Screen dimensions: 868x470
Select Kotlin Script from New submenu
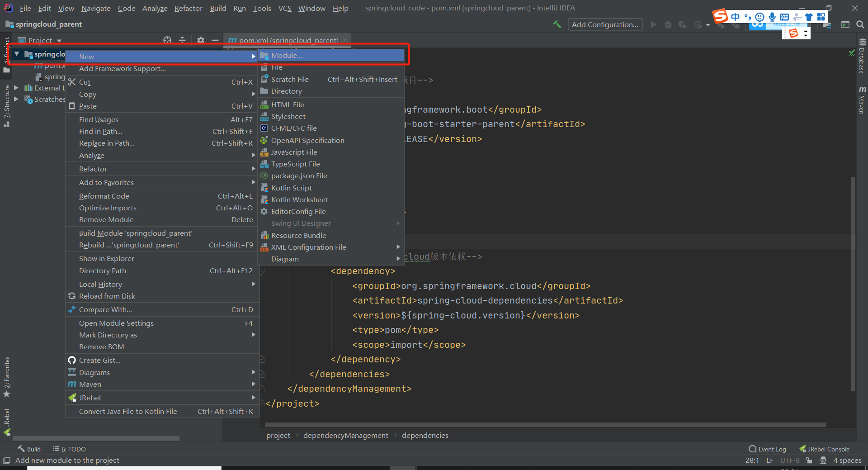coord(331,188)
